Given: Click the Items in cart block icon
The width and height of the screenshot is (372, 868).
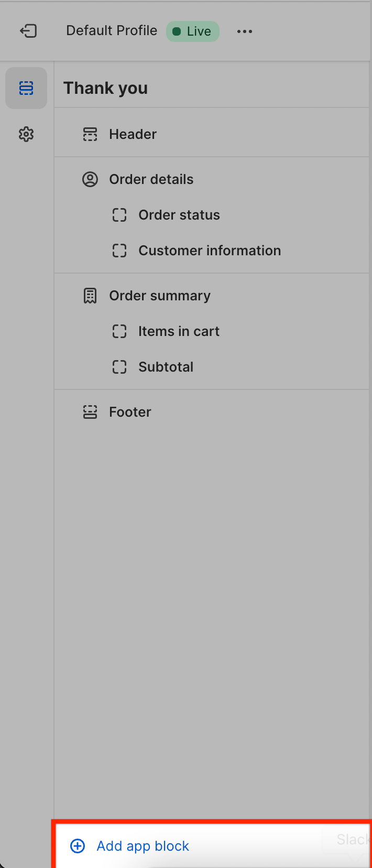Looking at the screenshot, I should point(119,331).
